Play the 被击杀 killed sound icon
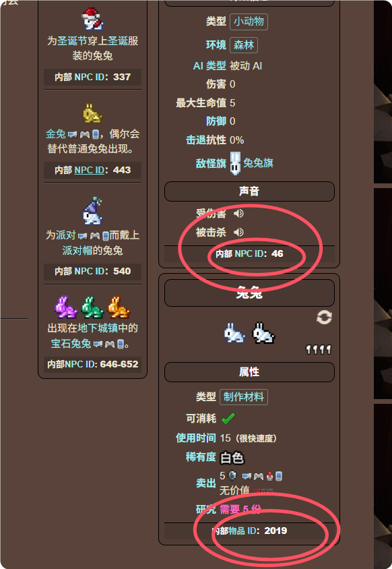The width and height of the screenshot is (392, 569). click(x=238, y=232)
